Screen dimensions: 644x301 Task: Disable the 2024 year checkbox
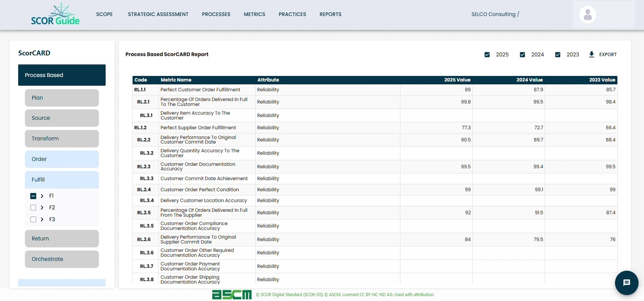click(x=522, y=54)
